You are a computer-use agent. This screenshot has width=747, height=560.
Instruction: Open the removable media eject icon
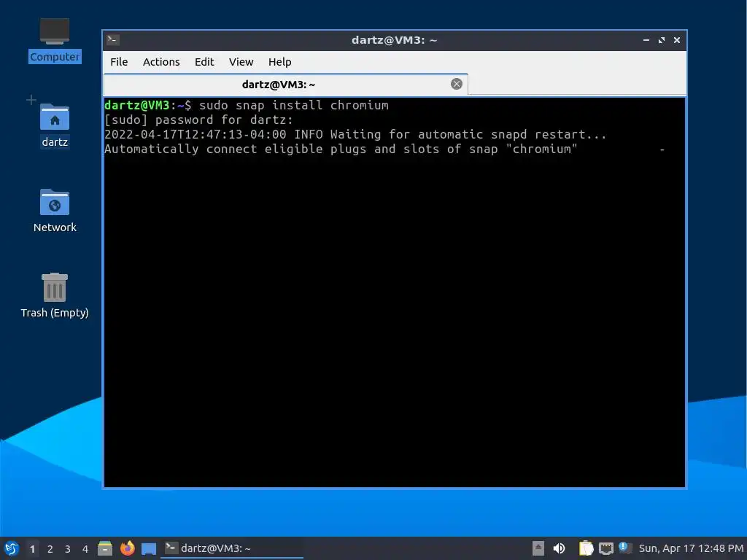(x=538, y=548)
